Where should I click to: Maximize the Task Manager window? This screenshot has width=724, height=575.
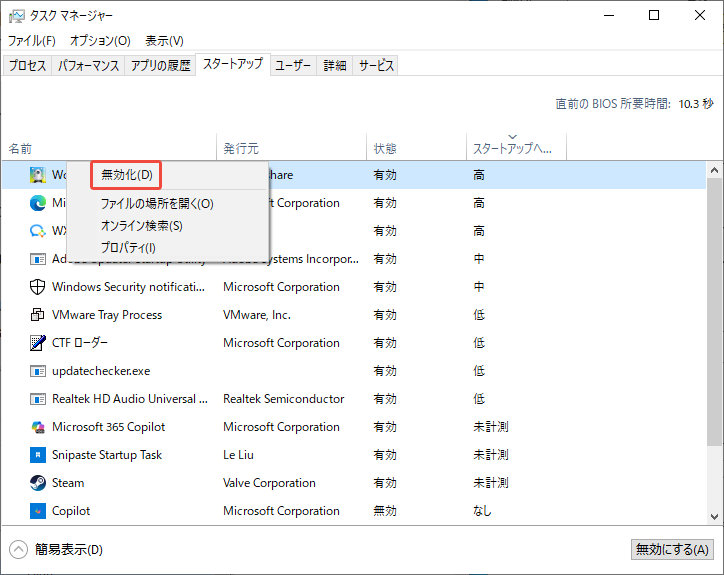click(654, 15)
